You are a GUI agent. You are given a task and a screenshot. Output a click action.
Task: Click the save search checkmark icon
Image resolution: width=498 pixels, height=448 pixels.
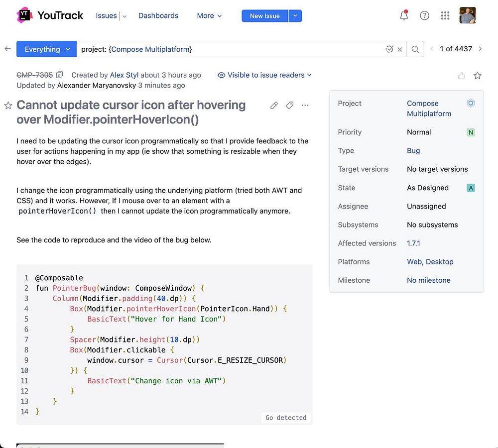389,49
